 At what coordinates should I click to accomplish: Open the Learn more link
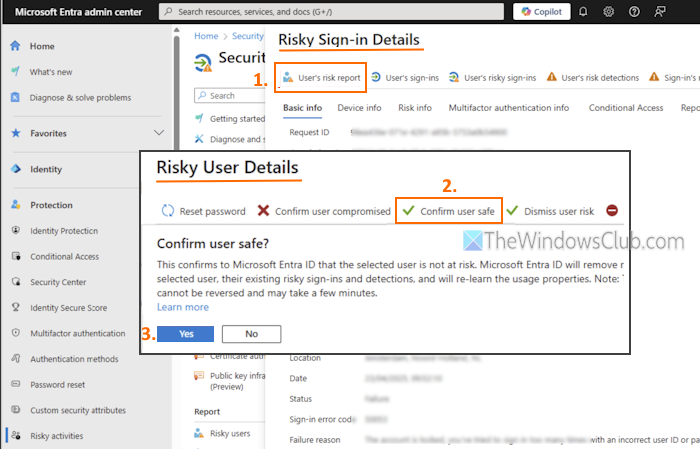183,307
